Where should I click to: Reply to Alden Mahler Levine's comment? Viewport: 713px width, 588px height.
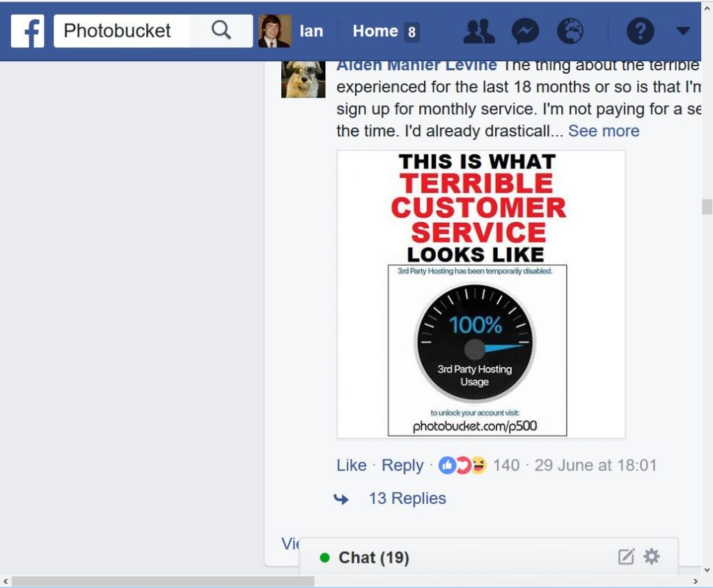(402, 465)
